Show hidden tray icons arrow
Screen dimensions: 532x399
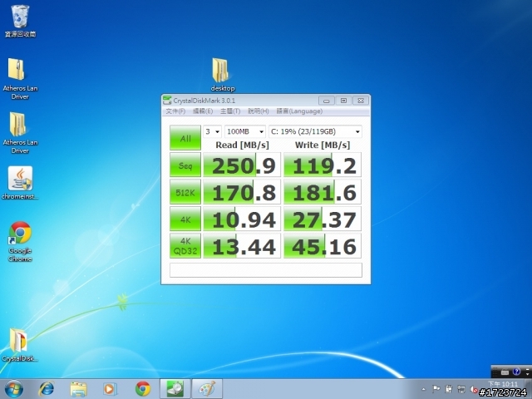(x=423, y=390)
